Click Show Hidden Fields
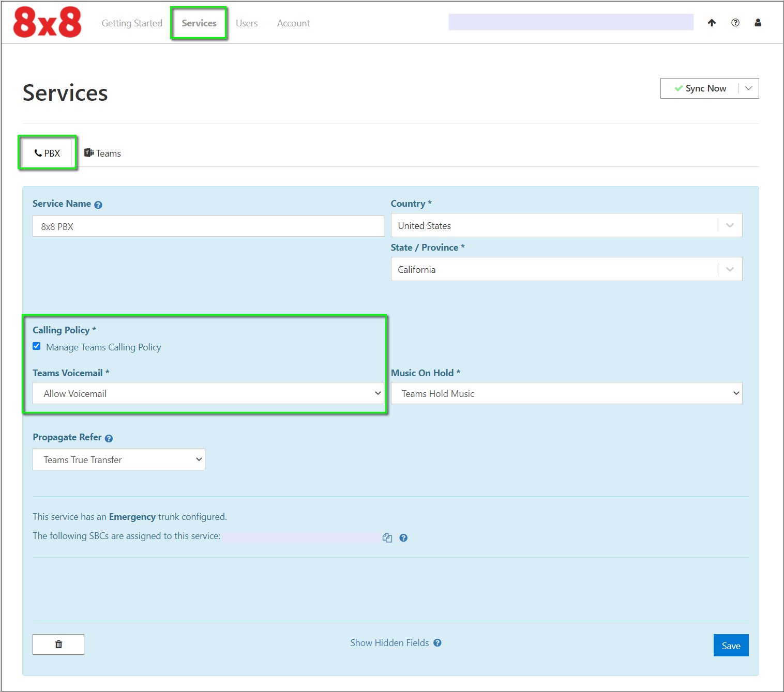The width and height of the screenshot is (784, 692). point(389,642)
